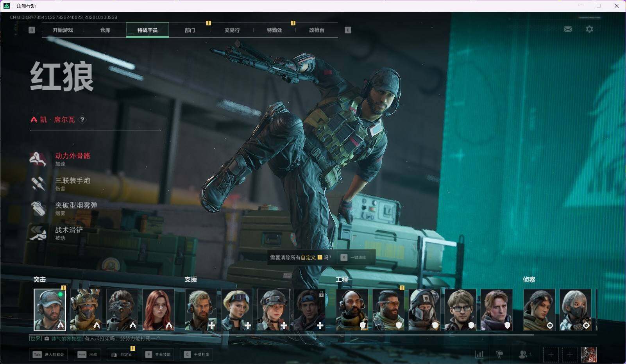Switch to the 改枪台 tab

coord(317,30)
